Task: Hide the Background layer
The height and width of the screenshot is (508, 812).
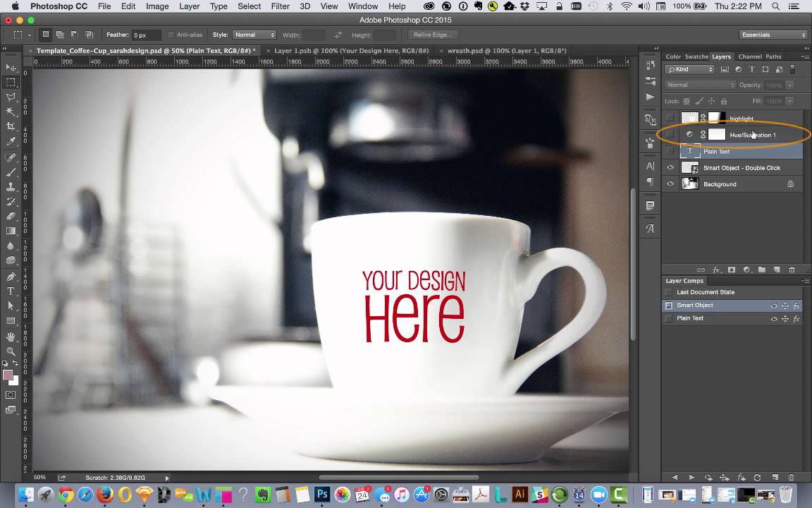Action: pos(670,184)
